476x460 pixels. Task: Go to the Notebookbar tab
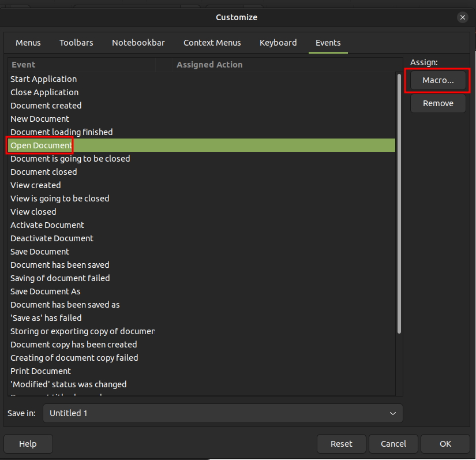[138, 43]
